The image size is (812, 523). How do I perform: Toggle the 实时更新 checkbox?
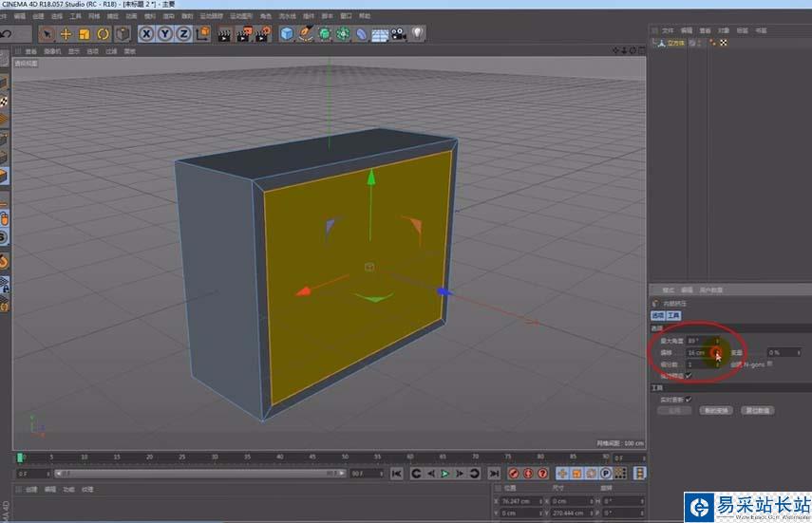[x=689, y=400]
